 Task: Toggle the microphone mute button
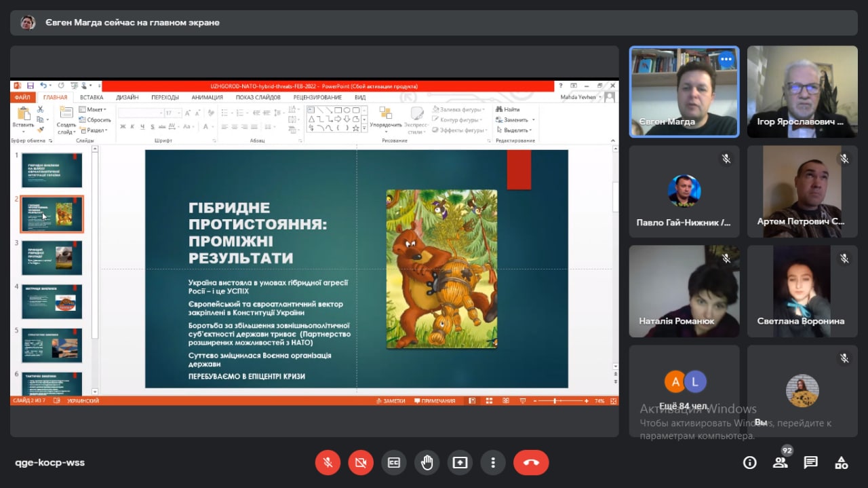click(328, 463)
